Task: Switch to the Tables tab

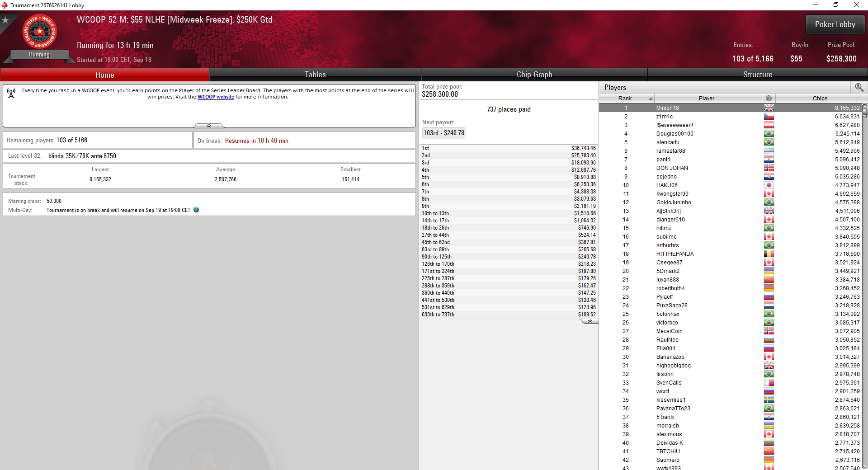Action: click(315, 75)
